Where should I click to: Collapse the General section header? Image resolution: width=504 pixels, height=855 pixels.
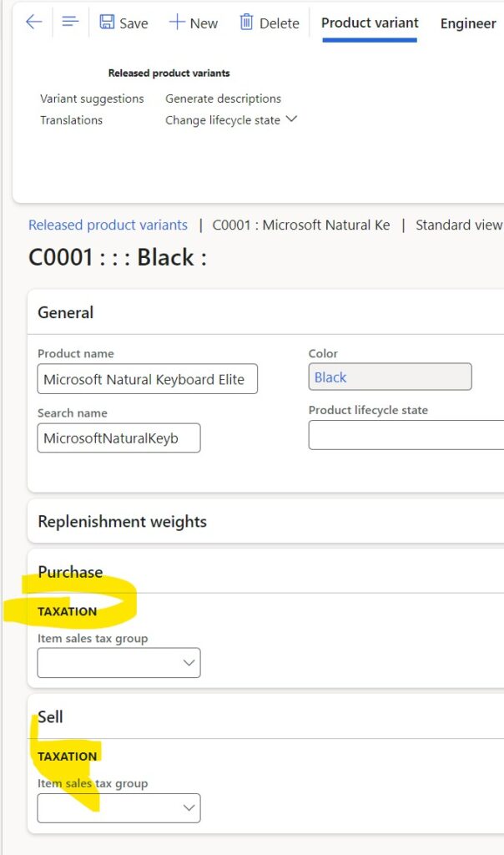tap(265, 312)
